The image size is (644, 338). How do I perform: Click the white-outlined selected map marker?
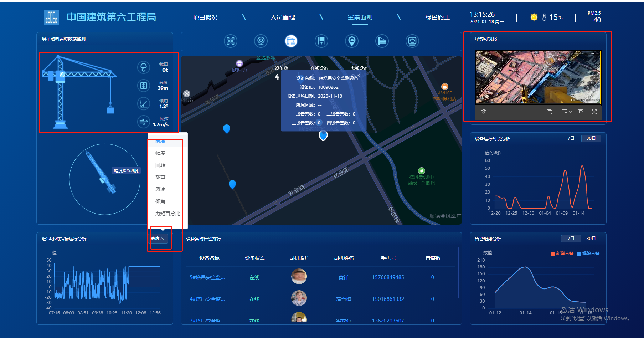click(x=323, y=135)
